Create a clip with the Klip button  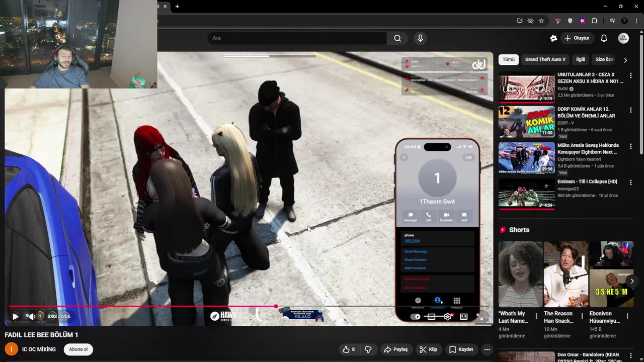[429, 349]
